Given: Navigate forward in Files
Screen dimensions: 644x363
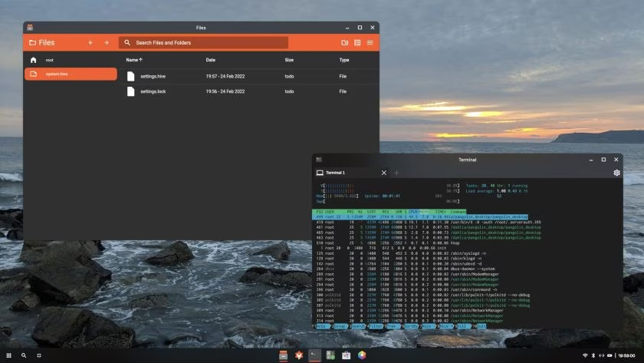Looking at the screenshot, I should point(107,43).
